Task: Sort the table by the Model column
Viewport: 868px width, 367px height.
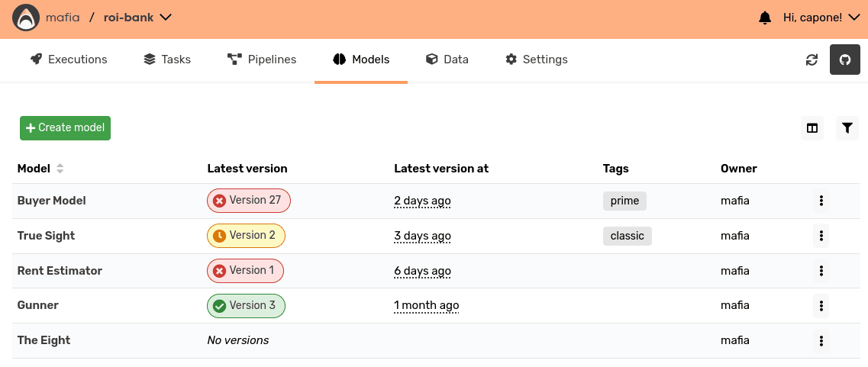Action: [x=60, y=169]
